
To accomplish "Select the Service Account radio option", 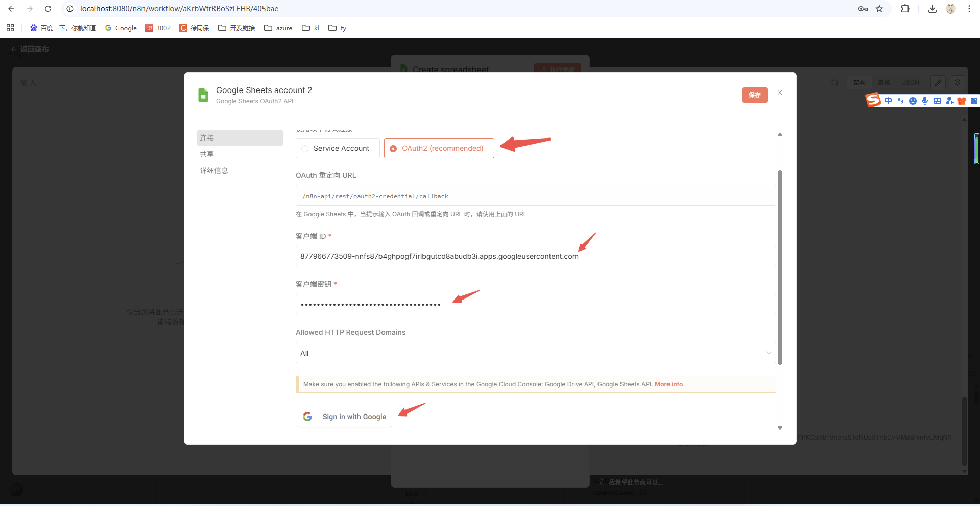I will coord(338,148).
